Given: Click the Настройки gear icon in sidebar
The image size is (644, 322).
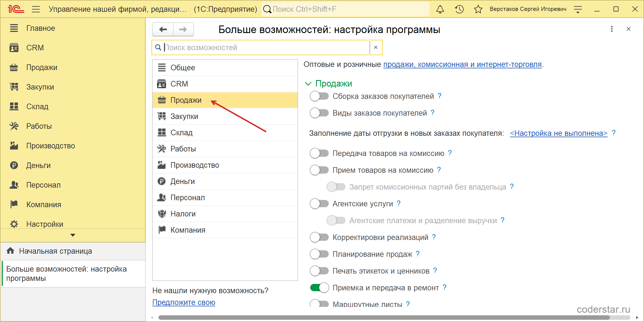Looking at the screenshot, I should click(14, 224).
